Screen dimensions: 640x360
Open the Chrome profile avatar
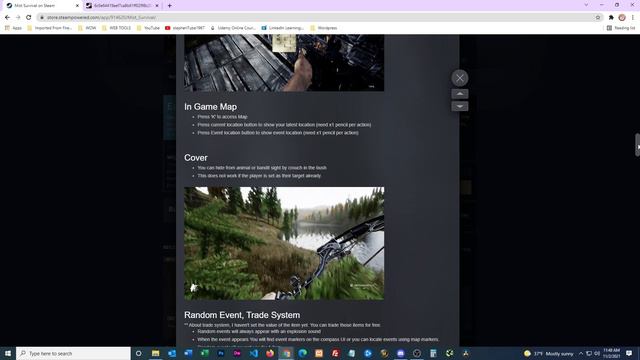[622, 18]
